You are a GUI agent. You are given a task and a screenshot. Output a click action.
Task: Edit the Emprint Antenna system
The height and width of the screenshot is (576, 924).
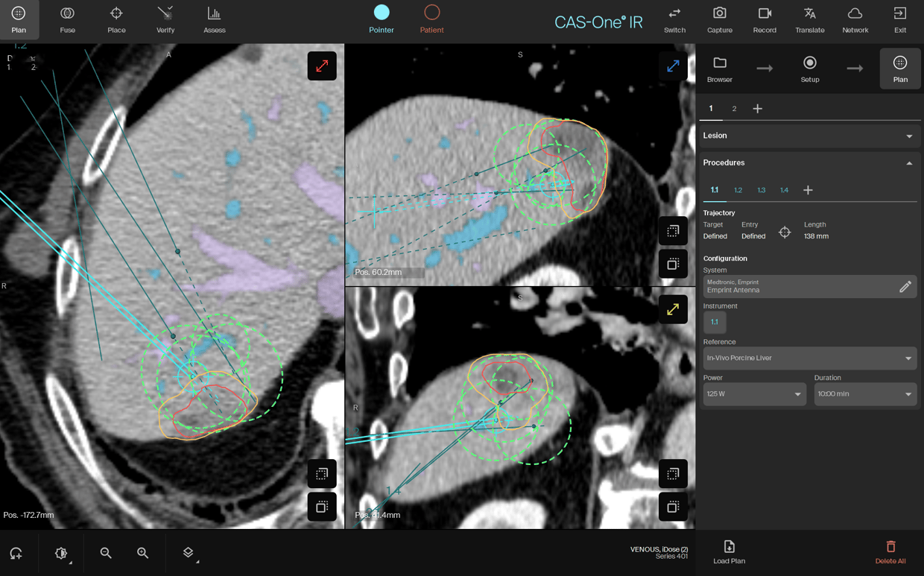tap(905, 287)
